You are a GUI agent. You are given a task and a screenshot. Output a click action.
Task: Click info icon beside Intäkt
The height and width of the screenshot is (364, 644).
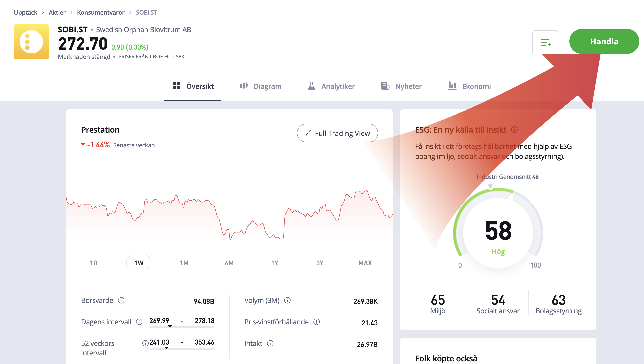270,343
